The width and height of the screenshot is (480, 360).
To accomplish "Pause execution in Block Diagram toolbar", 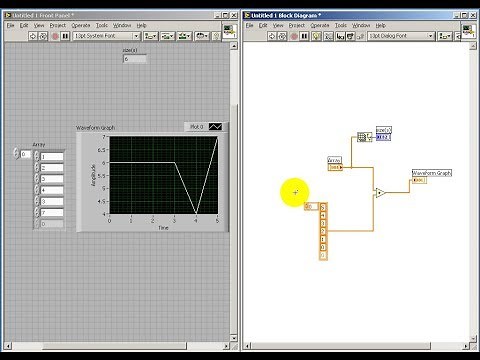I will coord(304,36).
